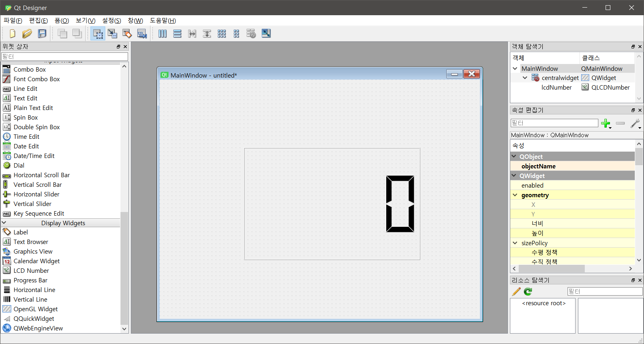Image resolution: width=644 pixels, height=344 pixels.
Task: Apply Lay Out Vertically icon
Action: [x=177, y=34]
